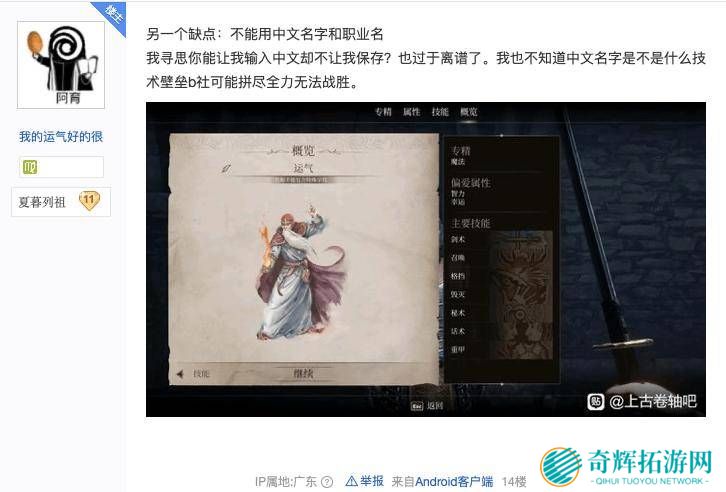Image resolution: width=726 pixels, height=492 pixels.
Task: Click the back arrow next to 技能
Action: click(x=180, y=374)
